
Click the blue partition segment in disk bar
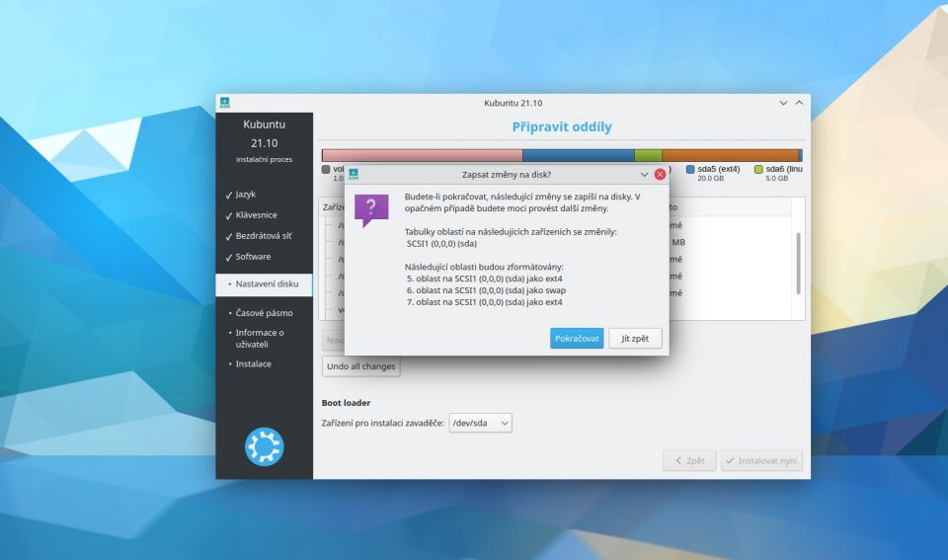pyautogui.click(x=579, y=155)
